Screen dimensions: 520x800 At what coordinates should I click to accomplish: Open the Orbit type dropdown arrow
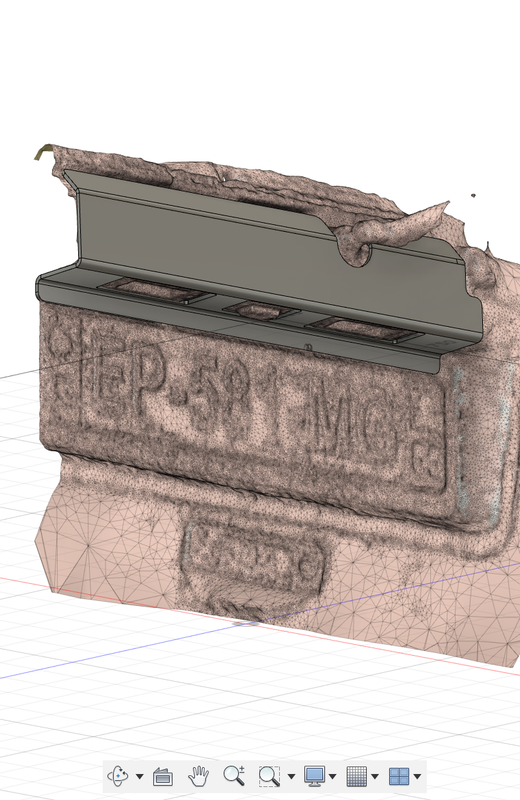[139, 777]
